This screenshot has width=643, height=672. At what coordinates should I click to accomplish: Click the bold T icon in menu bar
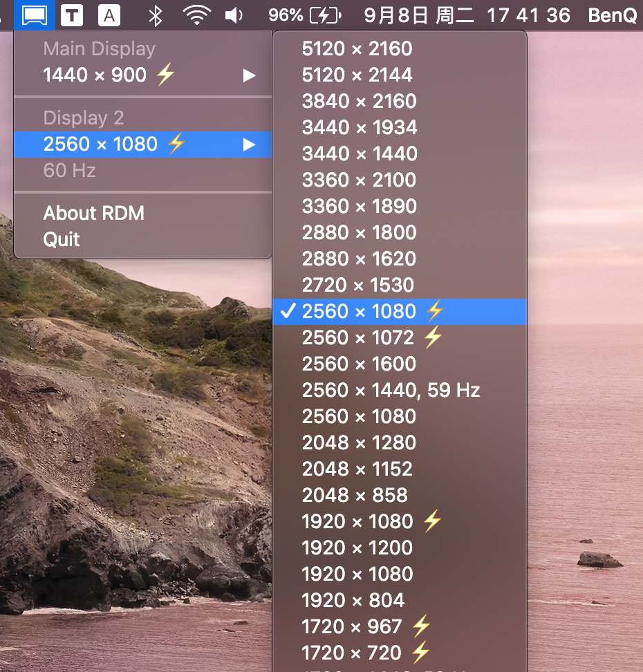pyautogui.click(x=72, y=15)
